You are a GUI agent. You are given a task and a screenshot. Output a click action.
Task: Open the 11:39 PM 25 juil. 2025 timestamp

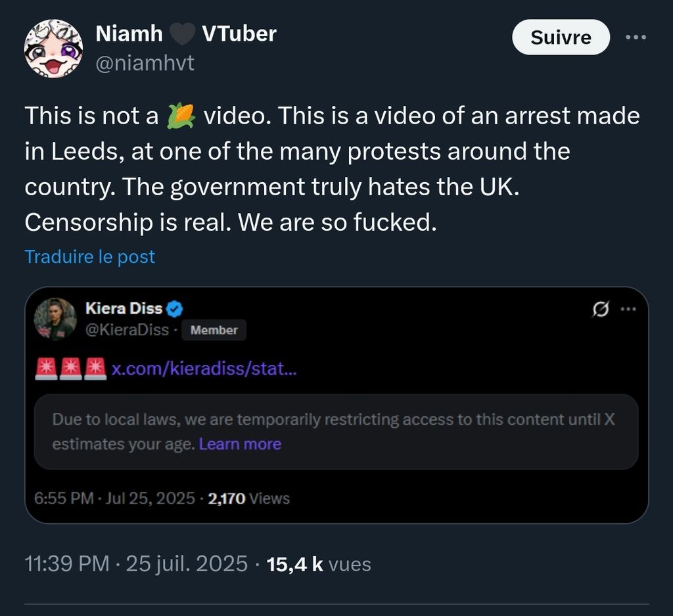tap(136, 564)
